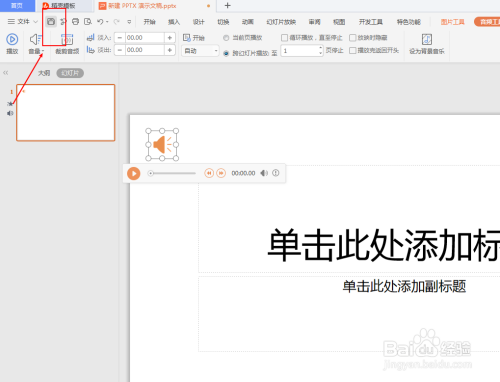Image resolution: width=500 pixels, height=382 pixels.
Task: Switch to the 开始 ribbon tab
Action: tap(149, 22)
